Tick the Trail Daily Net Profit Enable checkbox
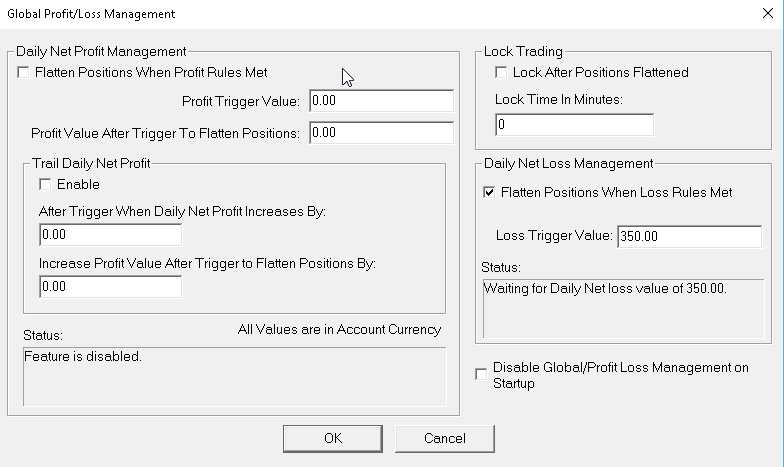Image resolution: width=784 pixels, height=467 pixels. pos(45,185)
